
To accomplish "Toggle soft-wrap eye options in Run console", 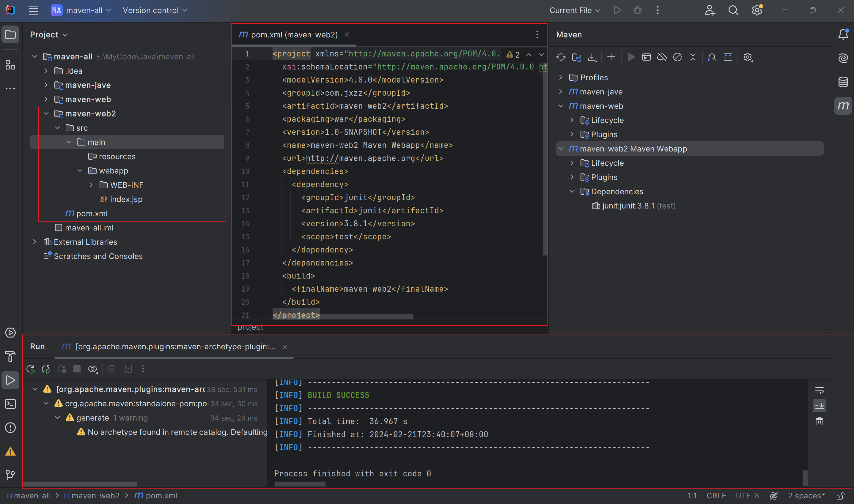I will (92, 369).
